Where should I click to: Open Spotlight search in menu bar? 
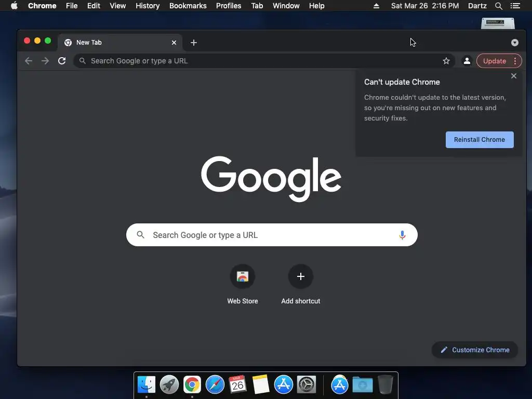tap(498, 6)
